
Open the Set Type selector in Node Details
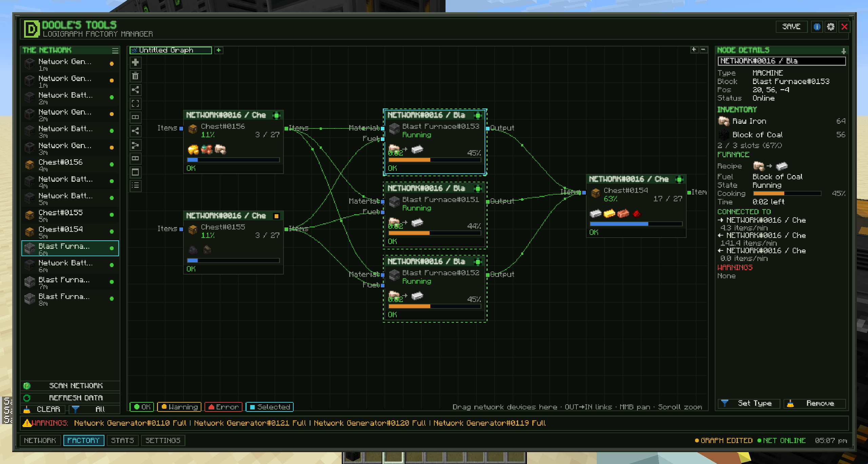pyautogui.click(x=749, y=403)
